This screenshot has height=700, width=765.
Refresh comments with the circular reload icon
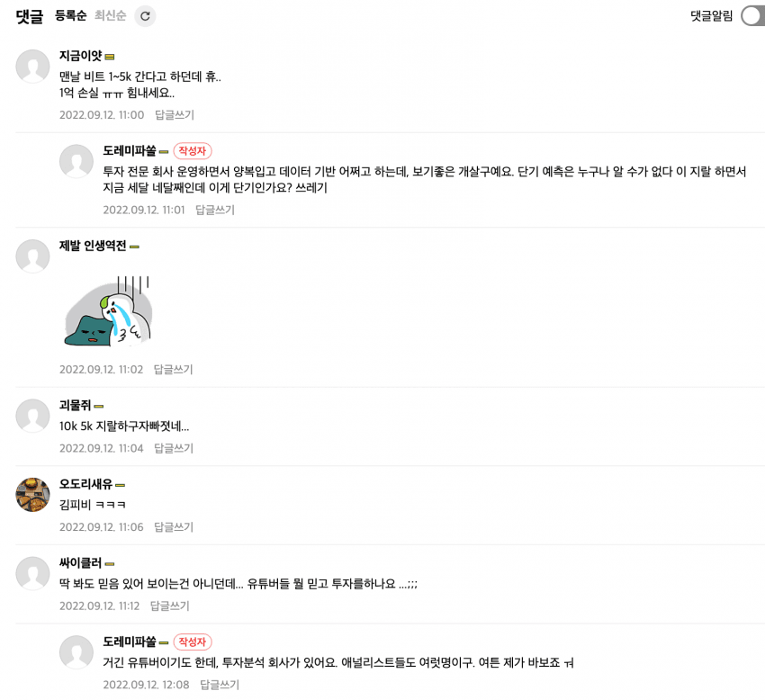point(145,16)
